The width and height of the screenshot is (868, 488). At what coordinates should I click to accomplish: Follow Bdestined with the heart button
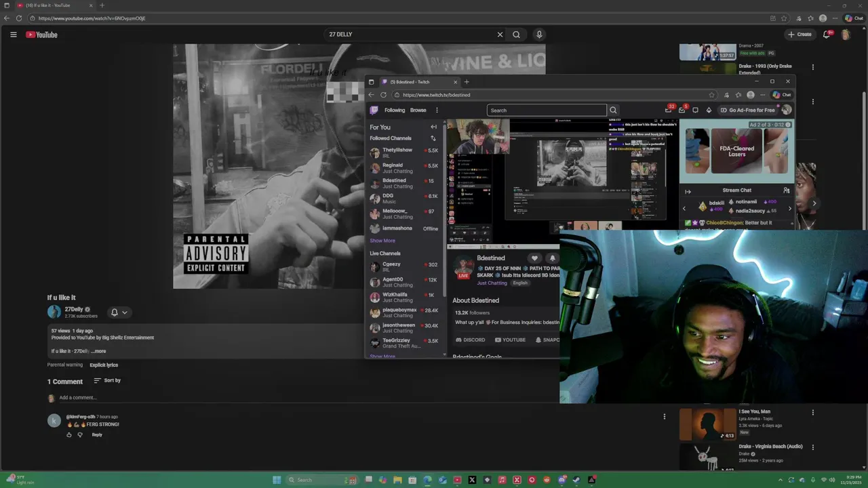(x=534, y=258)
